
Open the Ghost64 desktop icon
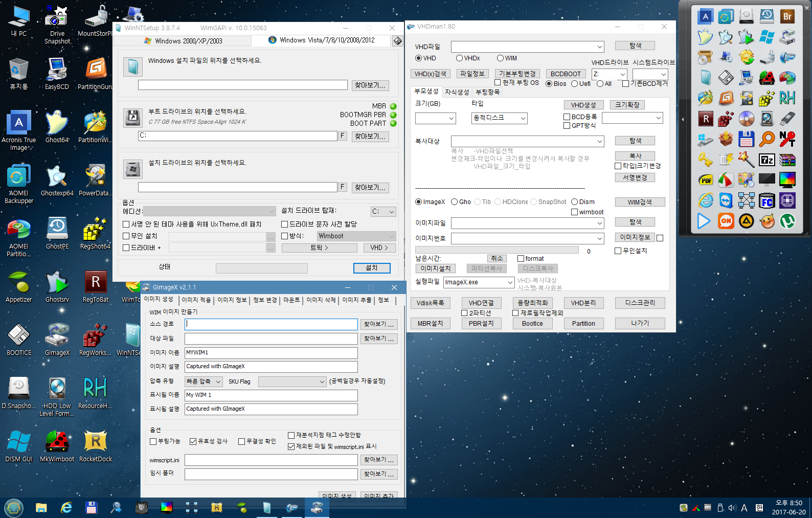(x=57, y=126)
